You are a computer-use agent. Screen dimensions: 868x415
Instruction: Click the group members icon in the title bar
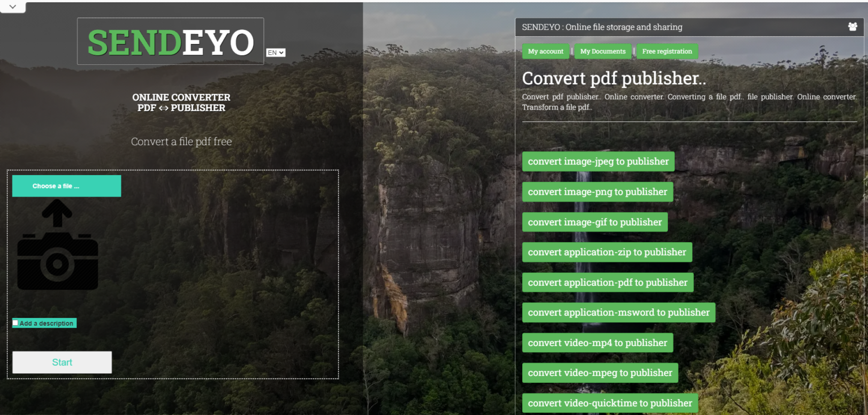coord(853,26)
